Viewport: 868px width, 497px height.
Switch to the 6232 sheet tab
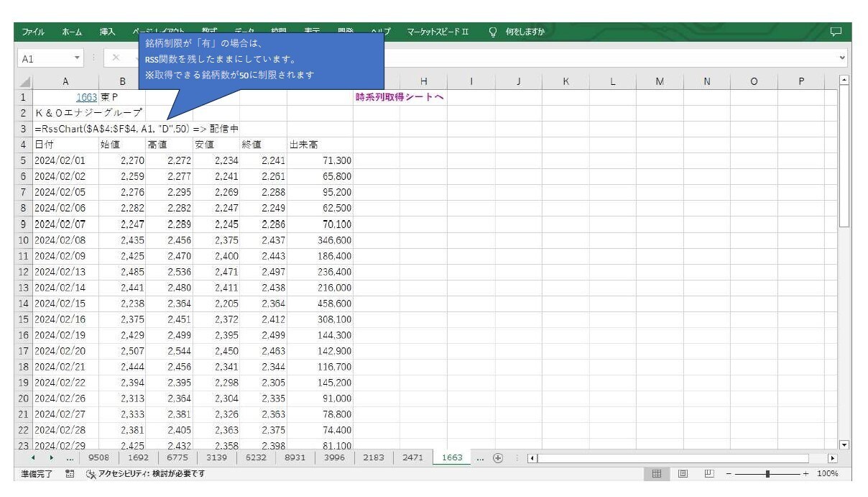coord(256,457)
